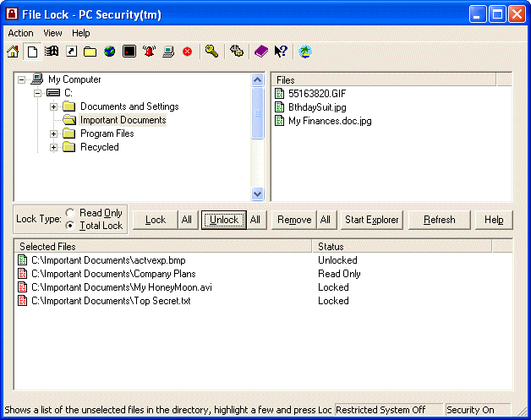Click the golden key toolbar icon
This screenshot has height=420, width=531.
(211, 52)
